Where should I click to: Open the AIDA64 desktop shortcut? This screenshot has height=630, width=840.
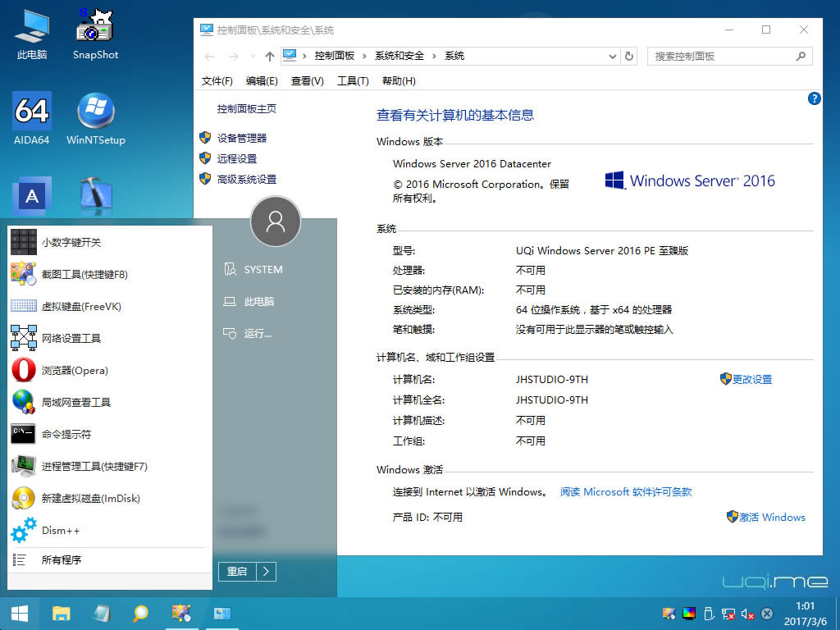[32, 118]
